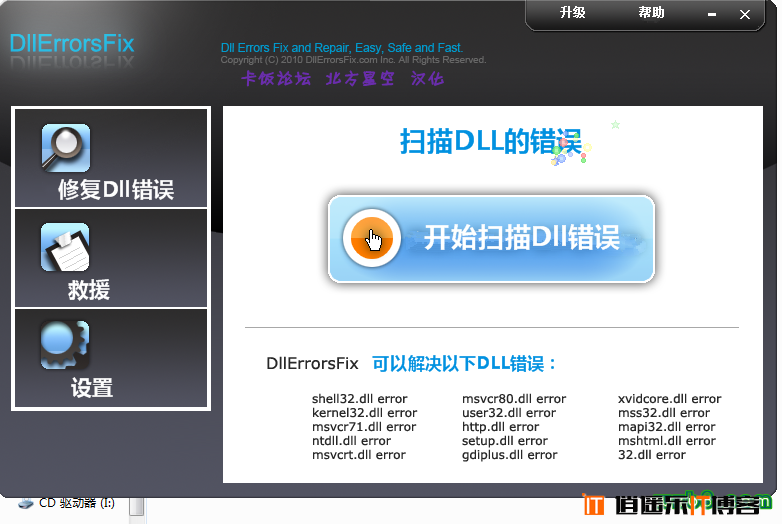
Task: Click the ntdll.dll error entry
Action: (352, 441)
